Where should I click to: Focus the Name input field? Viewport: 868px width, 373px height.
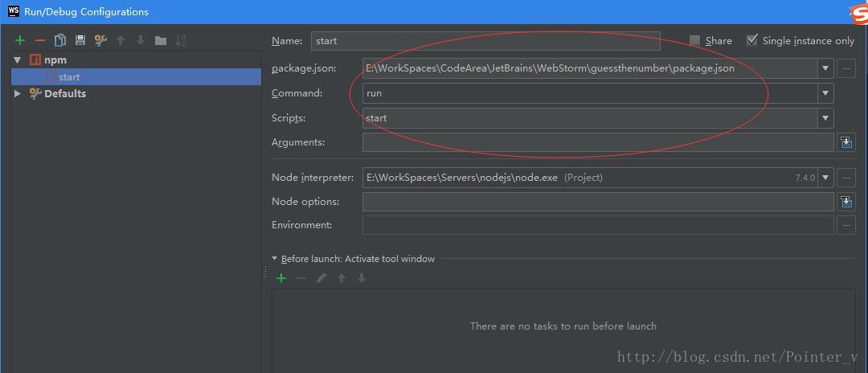coord(485,41)
